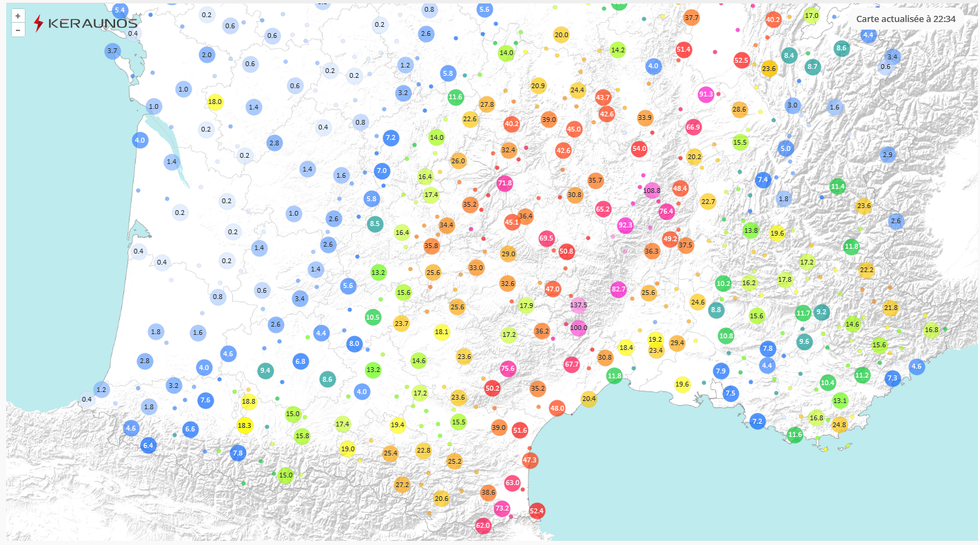Click the 18.0 yellow marker
Screen dimensions: 980x545
pyautogui.click(x=215, y=102)
